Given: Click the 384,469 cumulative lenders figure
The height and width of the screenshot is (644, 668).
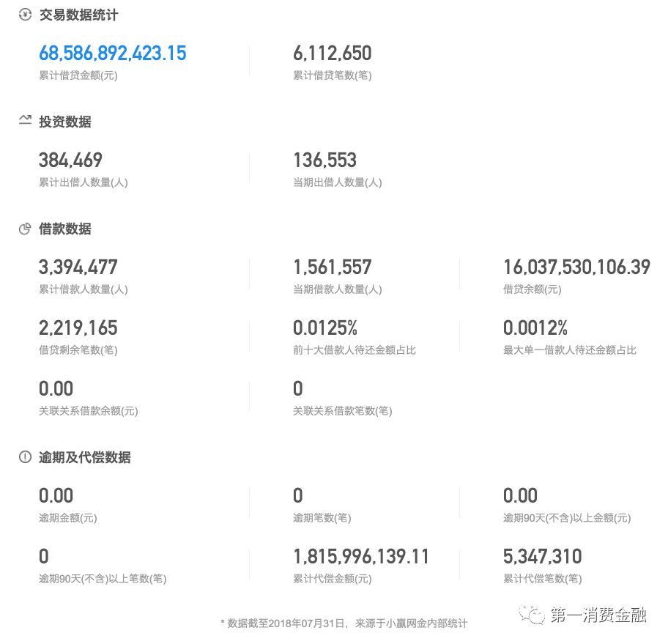Looking at the screenshot, I should tap(71, 160).
